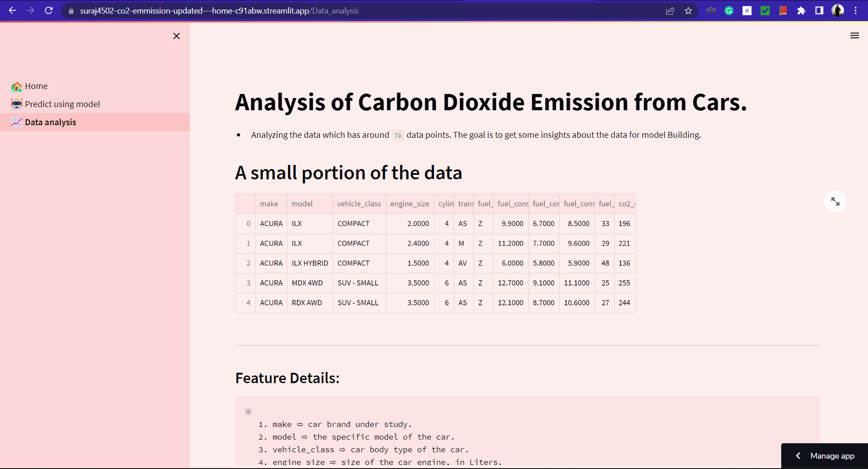This screenshot has width=868, height=469.
Task: Select the chart icon next to Data analysis
Action: point(16,122)
